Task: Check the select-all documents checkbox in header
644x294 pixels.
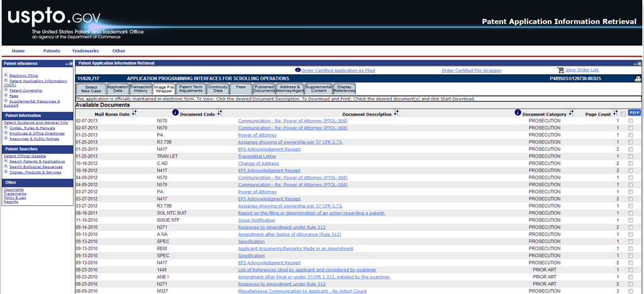Action: click(623, 114)
